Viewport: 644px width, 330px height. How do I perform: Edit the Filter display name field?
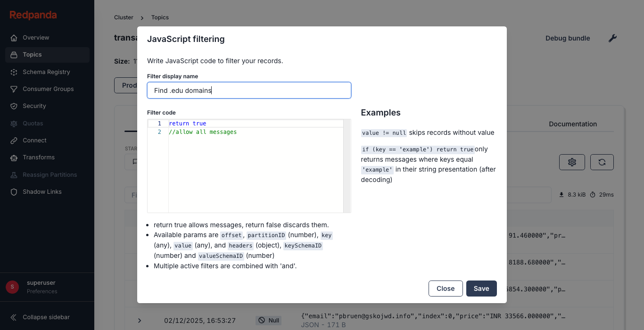[249, 90]
